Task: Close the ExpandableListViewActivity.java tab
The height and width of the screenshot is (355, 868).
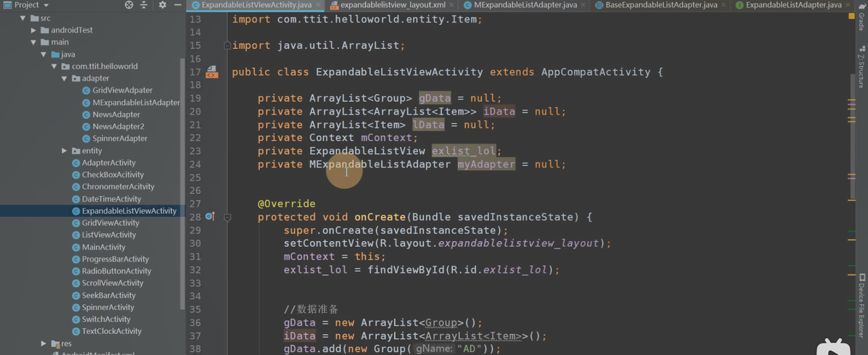Action: 317,5
